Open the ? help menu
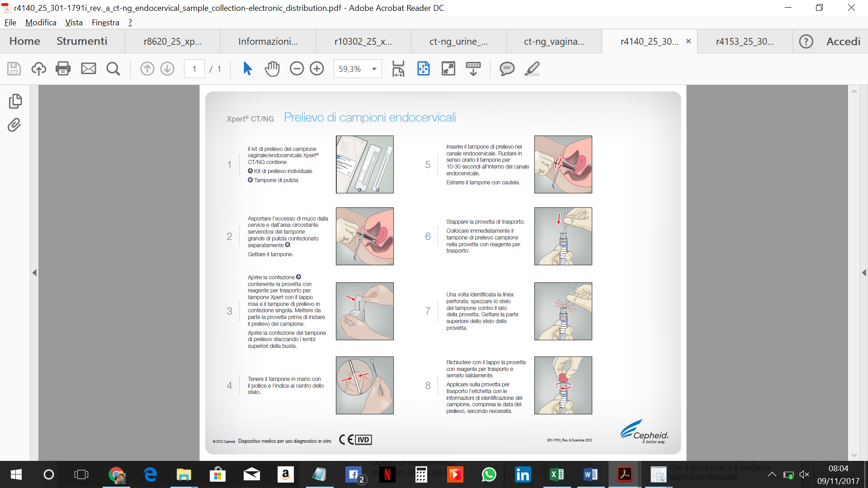The image size is (868, 488). click(x=130, y=23)
